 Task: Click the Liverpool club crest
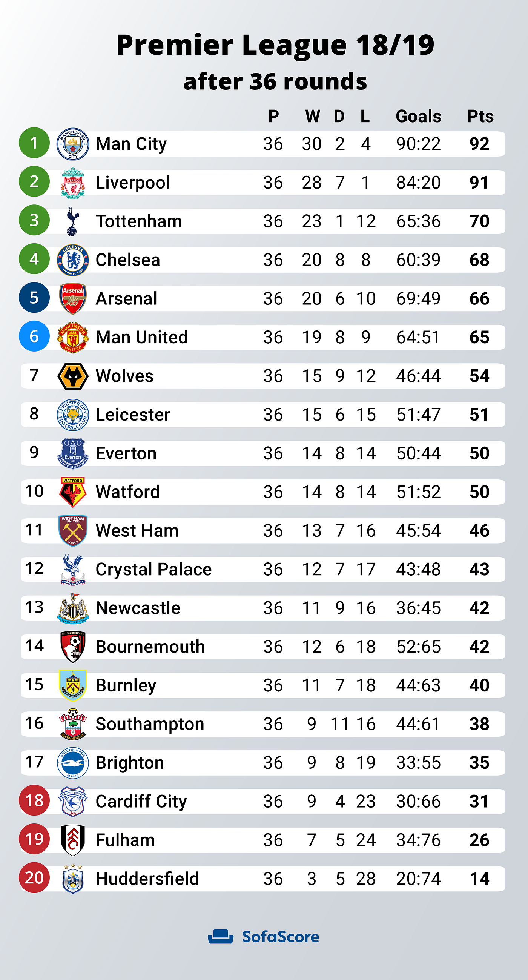[x=73, y=183]
